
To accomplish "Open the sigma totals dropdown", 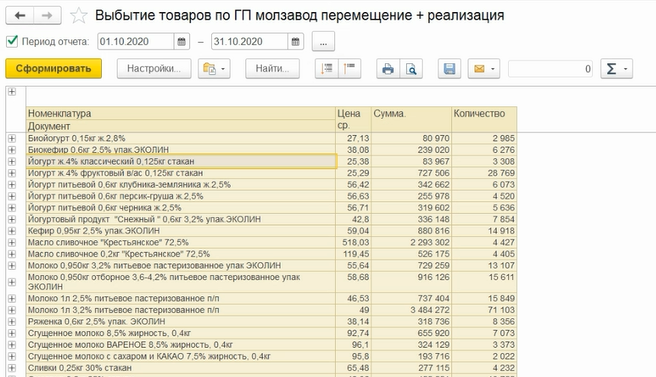I will click(617, 68).
